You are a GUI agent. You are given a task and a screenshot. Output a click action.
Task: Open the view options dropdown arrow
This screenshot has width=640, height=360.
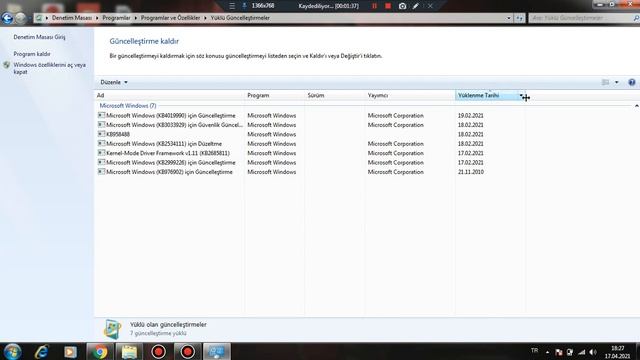pyautogui.click(x=617, y=82)
